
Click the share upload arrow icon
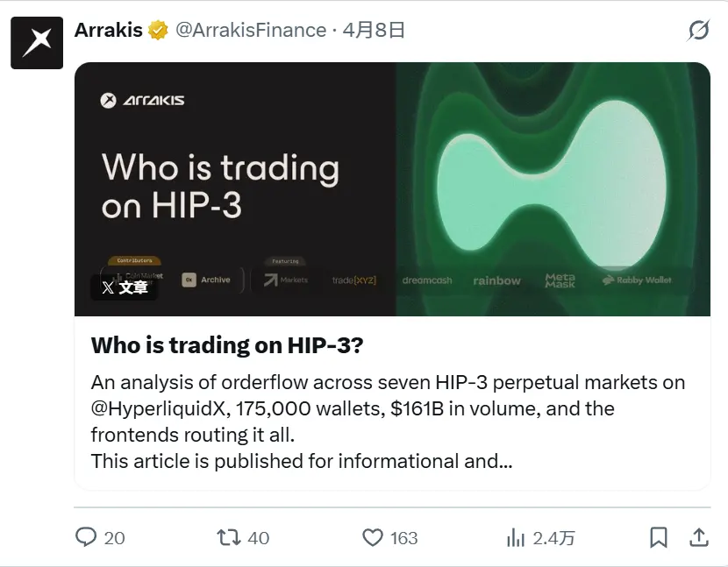click(699, 537)
